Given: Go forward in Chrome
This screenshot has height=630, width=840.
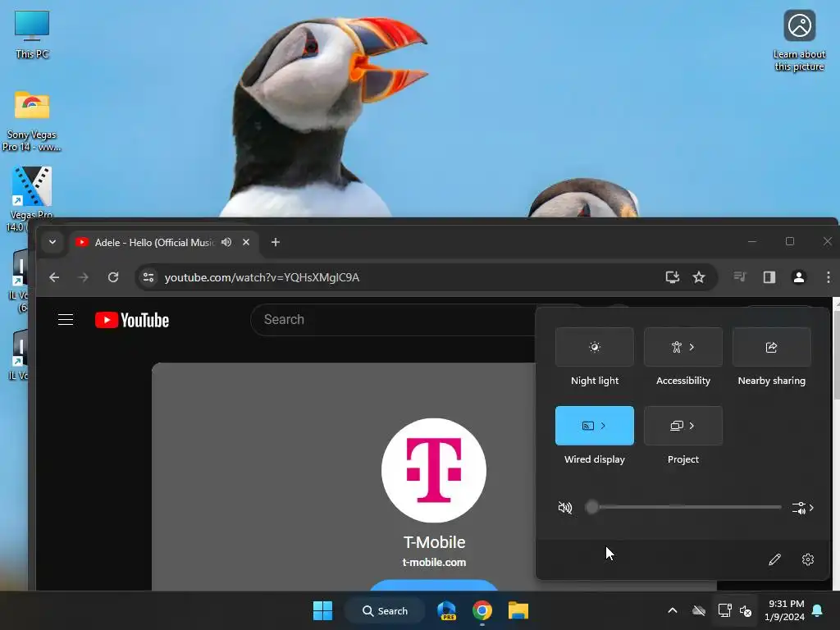Looking at the screenshot, I should pos(83,277).
